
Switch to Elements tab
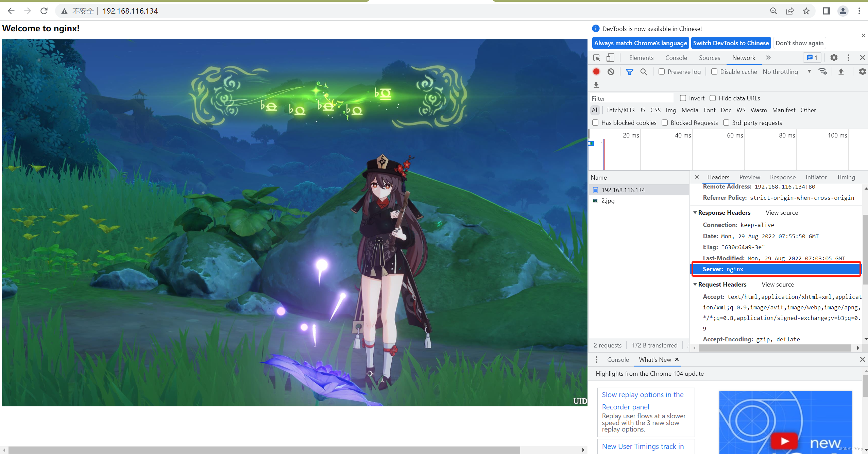coord(641,58)
